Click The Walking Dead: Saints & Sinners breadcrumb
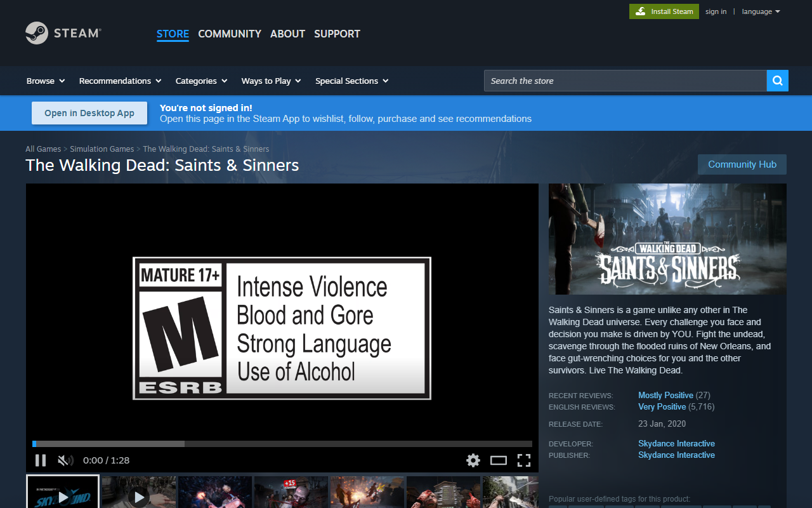Image resolution: width=812 pixels, height=508 pixels. (206, 149)
